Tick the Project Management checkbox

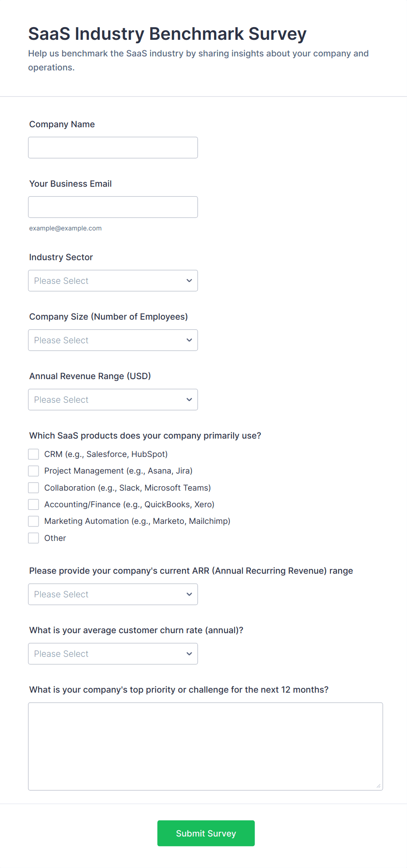(34, 471)
